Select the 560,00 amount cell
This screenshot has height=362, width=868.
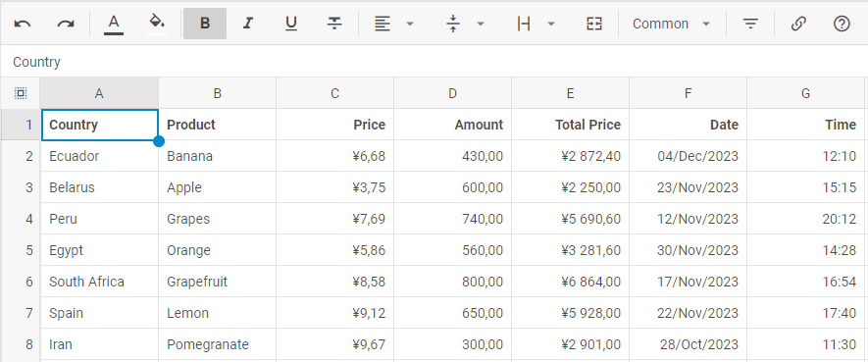tap(453, 250)
